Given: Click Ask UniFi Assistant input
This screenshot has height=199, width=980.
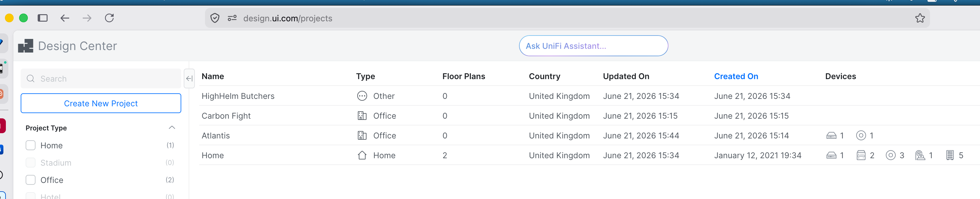Looking at the screenshot, I should click(593, 46).
